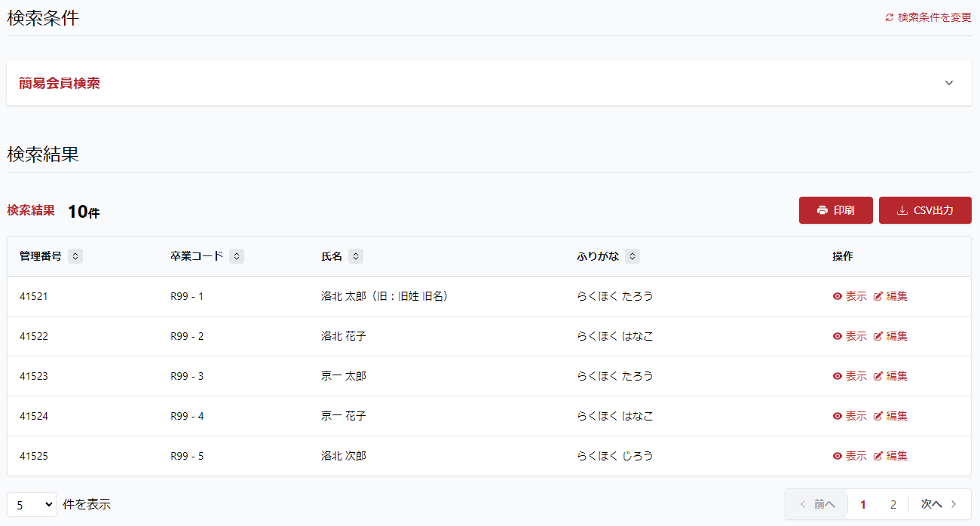This screenshot has width=980, height=526.
Task: Click the sort icon next to 氏名
Action: pos(356,256)
